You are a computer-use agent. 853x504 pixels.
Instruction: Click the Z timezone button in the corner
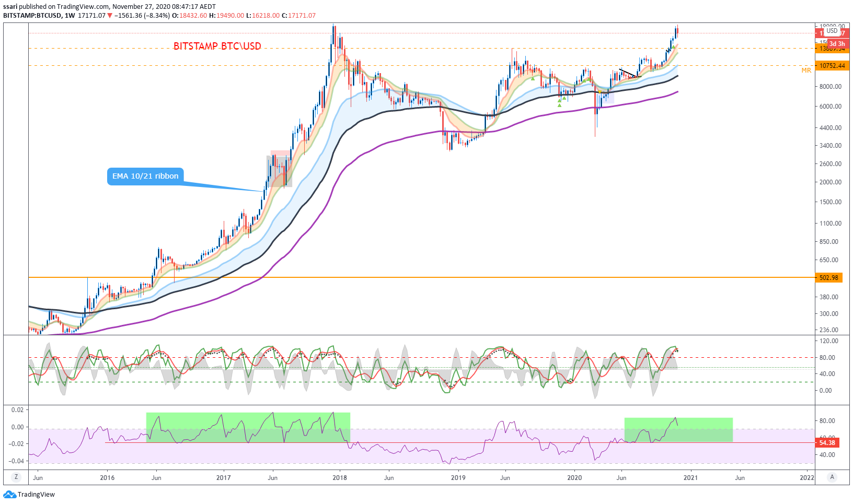click(x=16, y=477)
